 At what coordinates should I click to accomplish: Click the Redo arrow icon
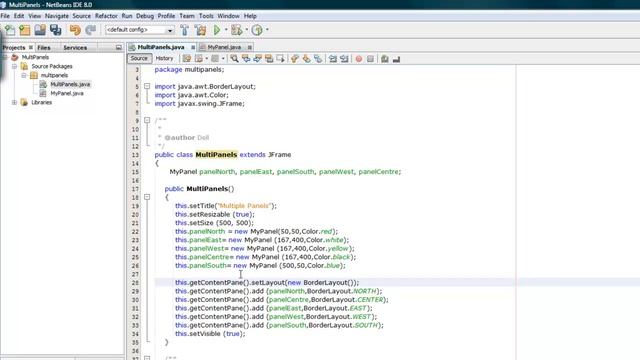(91, 30)
